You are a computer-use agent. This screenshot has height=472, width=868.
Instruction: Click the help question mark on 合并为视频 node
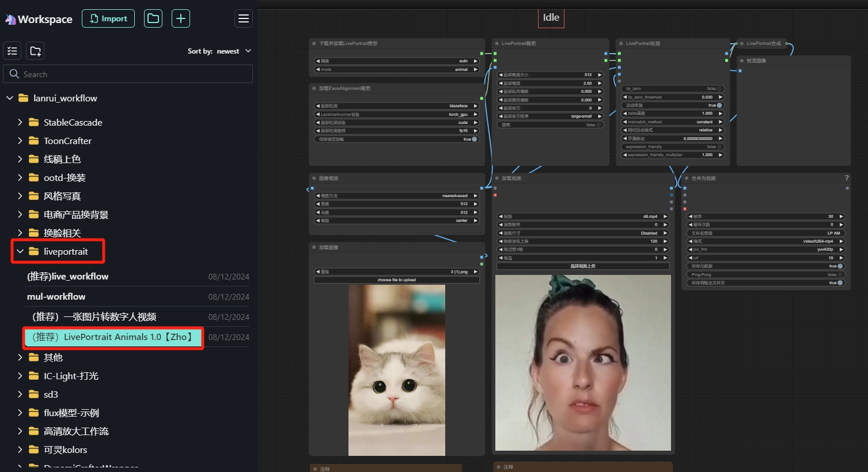tap(847, 178)
